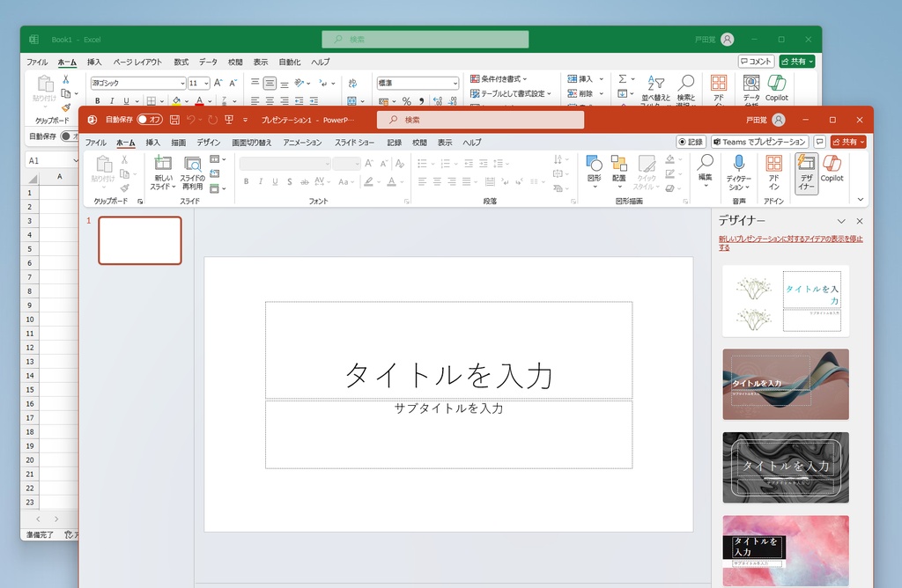Click the font color A in PowerPoint
This screenshot has width=902, height=588.
(391, 181)
